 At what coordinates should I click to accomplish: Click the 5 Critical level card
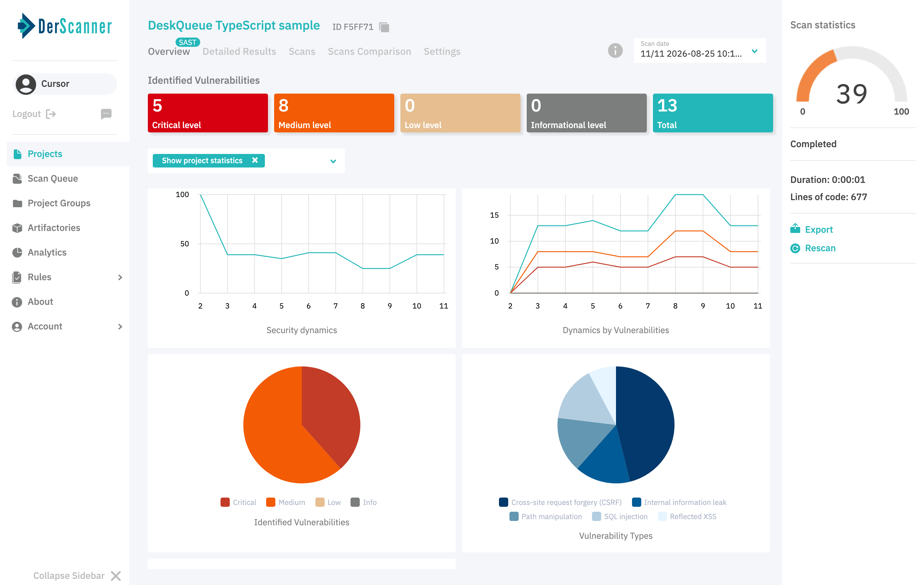(208, 113)
